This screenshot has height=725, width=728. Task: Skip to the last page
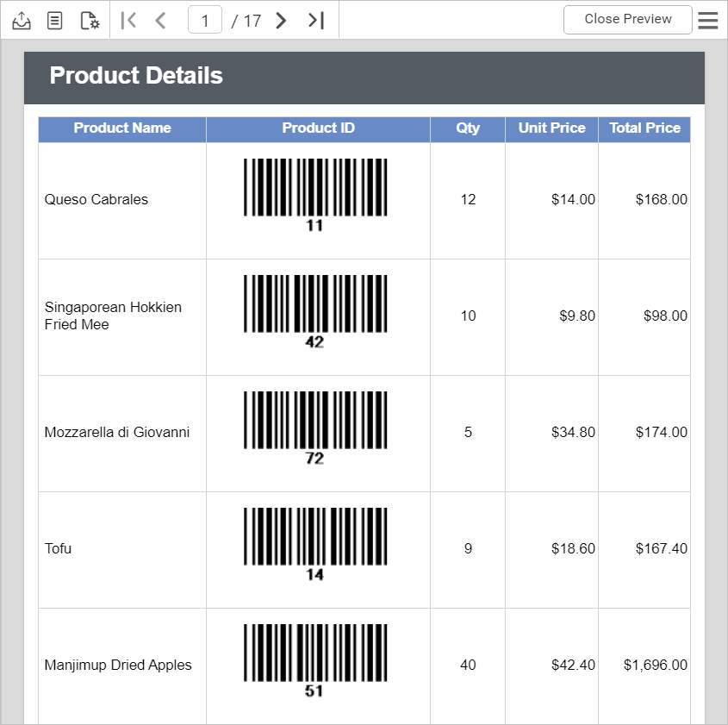tap(314, 19)
